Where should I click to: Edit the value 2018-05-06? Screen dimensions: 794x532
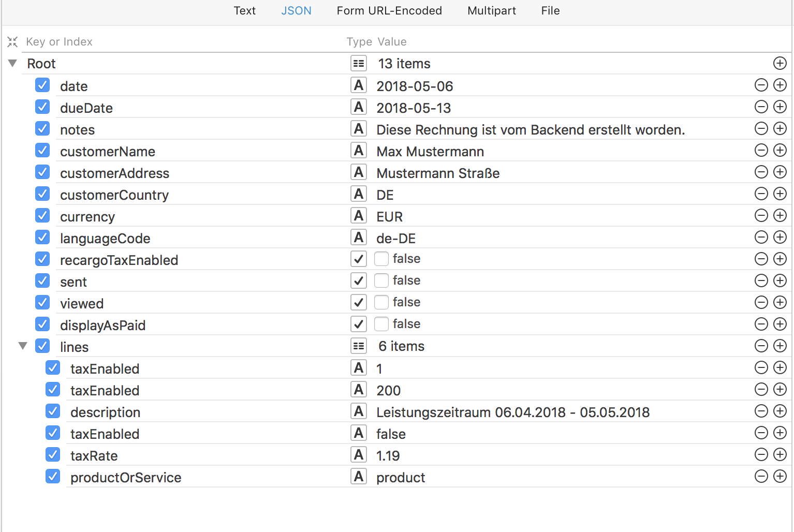pyautogui.click(x=415, y=86)
